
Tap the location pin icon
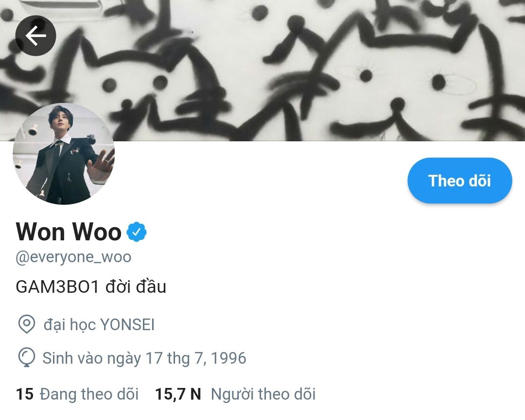26,324
